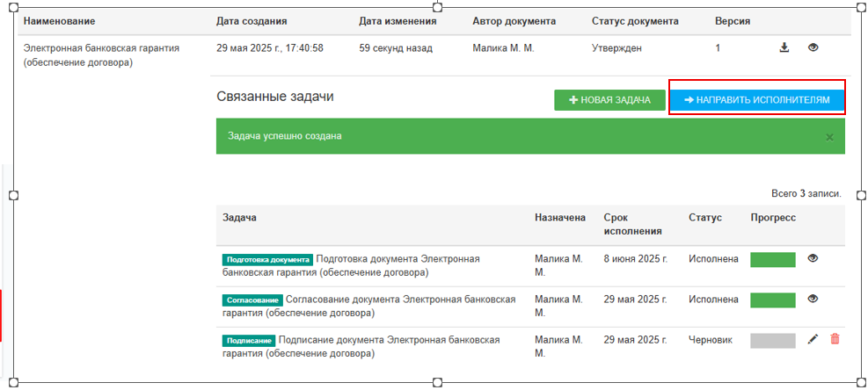Click the Срок исполнения column header
Screen dimensions: 868x390
632,224
